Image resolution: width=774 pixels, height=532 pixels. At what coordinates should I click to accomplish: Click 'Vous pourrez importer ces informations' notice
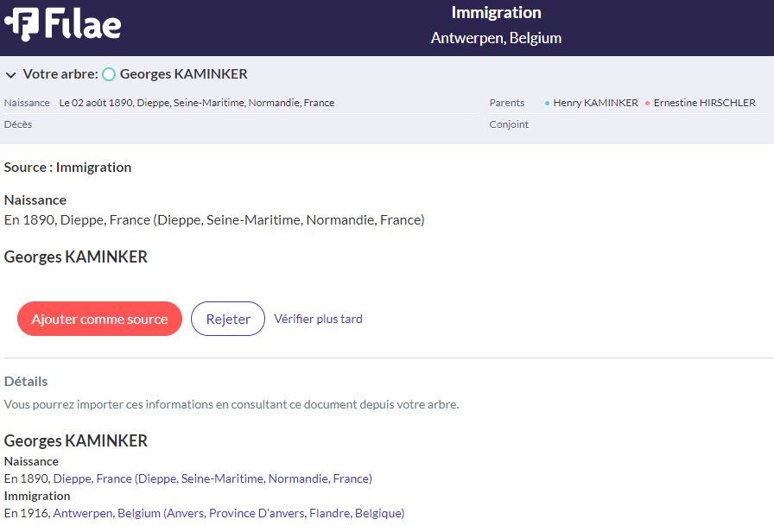pos(232,405)
